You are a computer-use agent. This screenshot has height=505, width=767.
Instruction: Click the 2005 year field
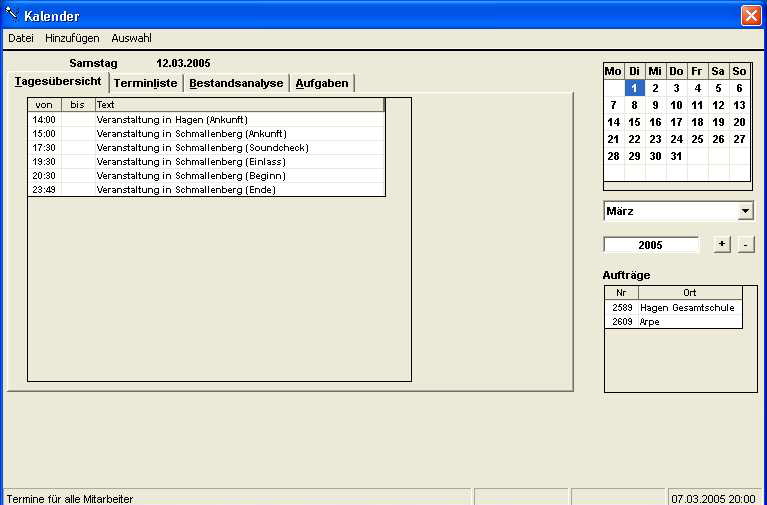(651, 244)
